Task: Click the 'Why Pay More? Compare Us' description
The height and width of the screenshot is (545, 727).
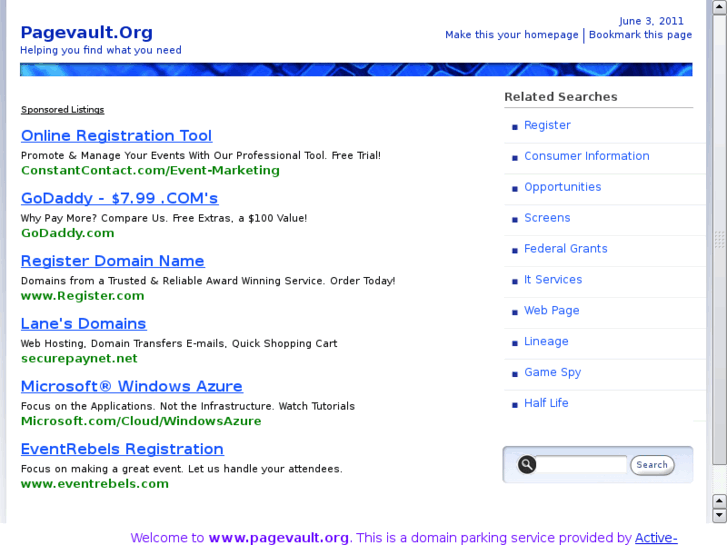Action: [x=164, y=218]
